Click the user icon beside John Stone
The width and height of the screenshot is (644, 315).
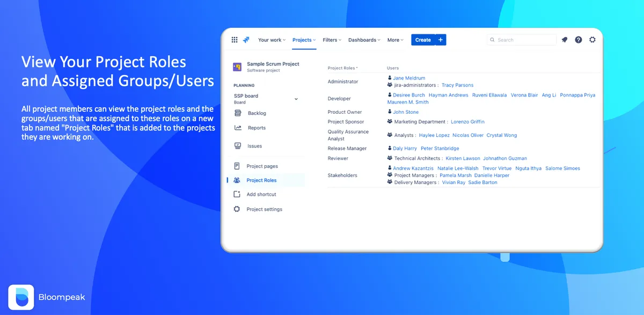[x=389, y=112]
